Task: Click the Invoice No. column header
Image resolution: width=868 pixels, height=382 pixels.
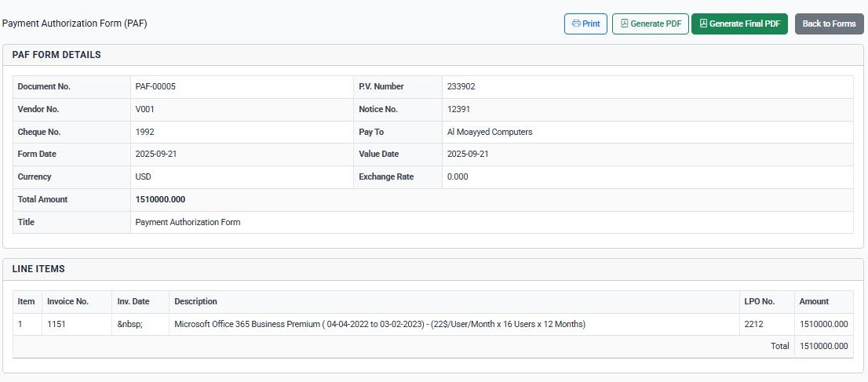Action: point(67,301)
